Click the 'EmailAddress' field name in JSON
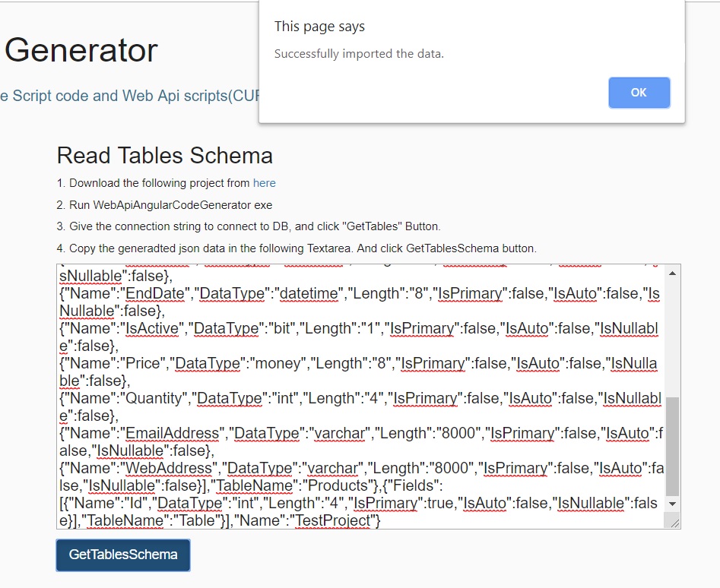Image resolution: width=720 pixels, height=588 pixels. tap(172, 434)
